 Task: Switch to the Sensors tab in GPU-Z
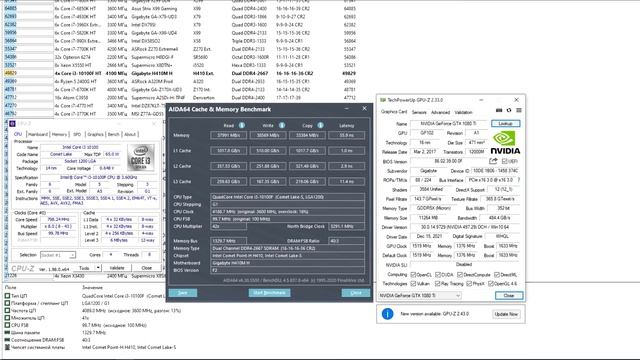[x=419, y=112]
